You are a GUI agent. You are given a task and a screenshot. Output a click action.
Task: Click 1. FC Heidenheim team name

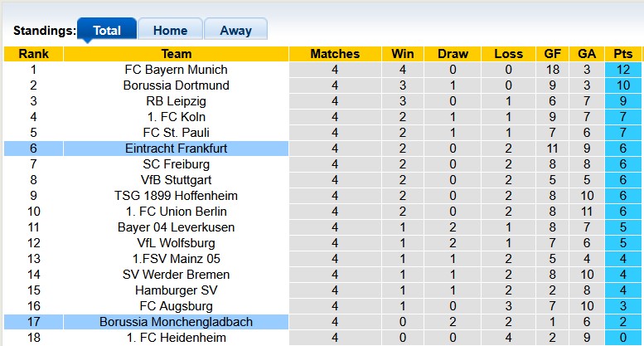click(x=176, y=338)
